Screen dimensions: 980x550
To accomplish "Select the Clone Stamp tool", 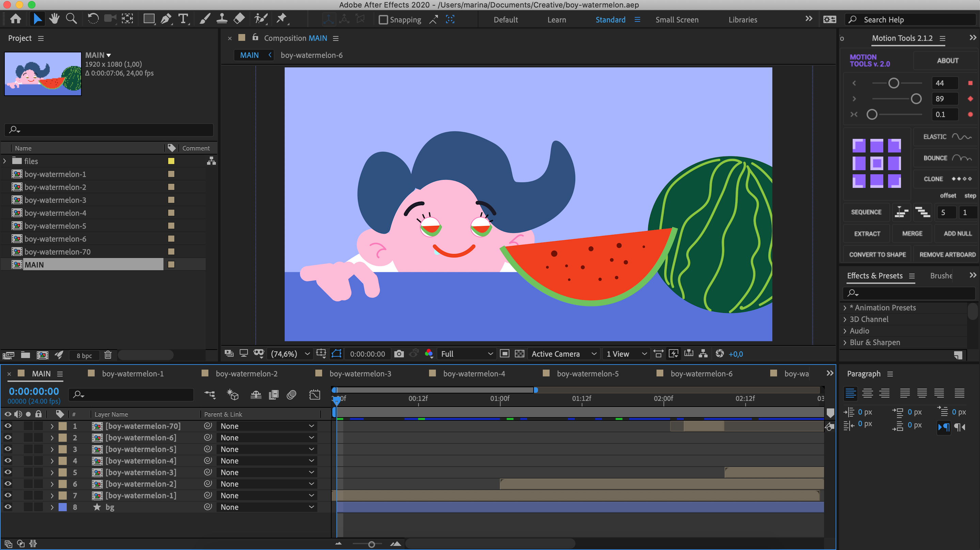I will (222, 19).
